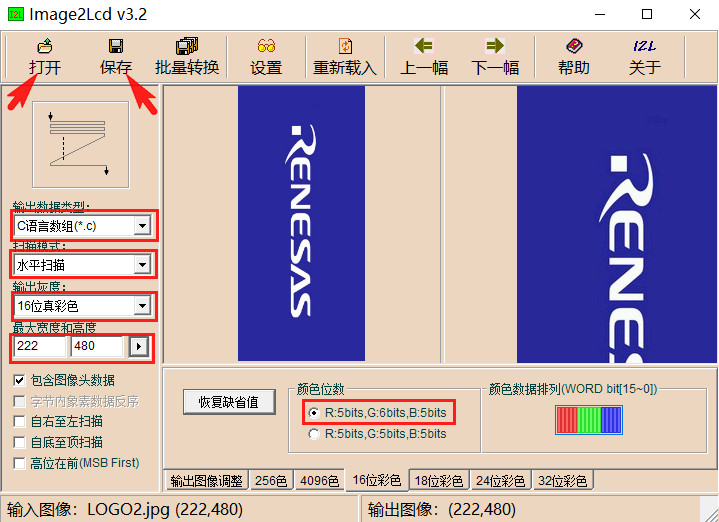Image resolution: width=719 pixels, height=522 pixels.
Task: Switch to 18位彩色 tab
Action: point(439,481)
